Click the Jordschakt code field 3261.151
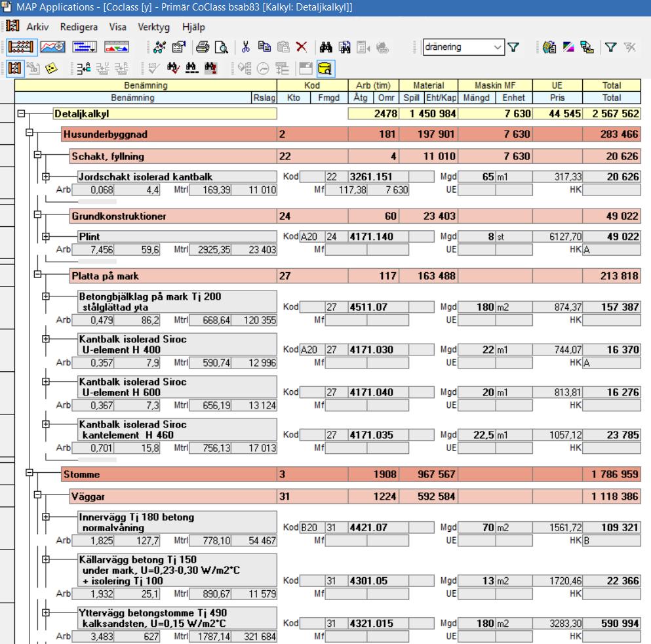This screenshot has width=651, height=644. 379,177
